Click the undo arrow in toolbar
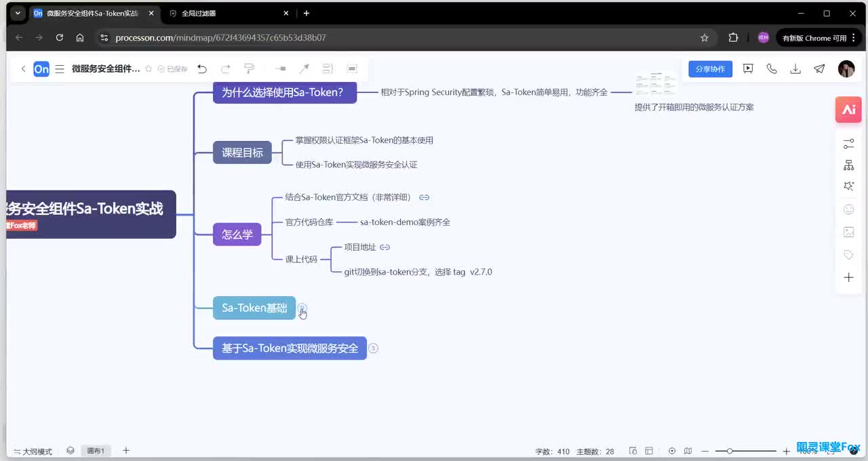 [202, 68]
